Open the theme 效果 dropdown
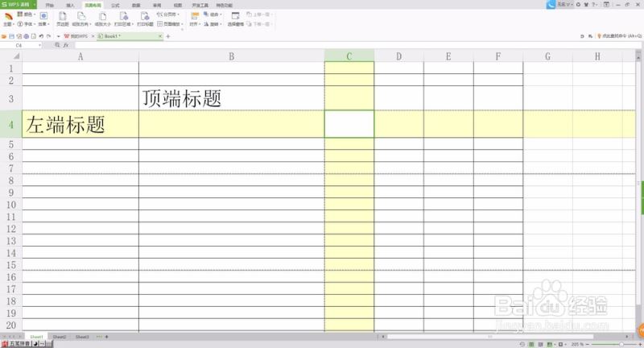644x348 pixels. click(43, 19)
